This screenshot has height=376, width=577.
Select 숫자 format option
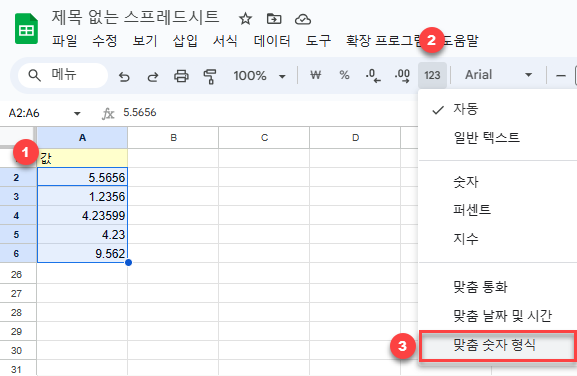coord(498,182)
